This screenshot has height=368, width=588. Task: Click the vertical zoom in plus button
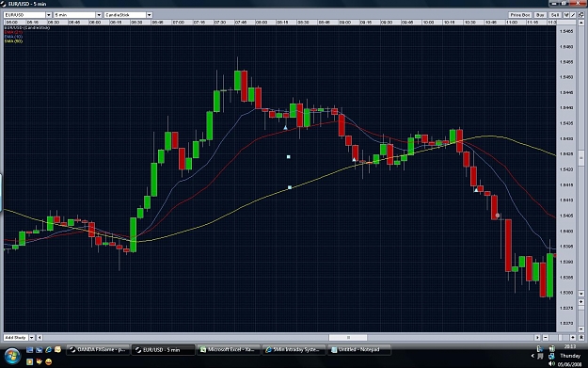[x=581, y=301]
